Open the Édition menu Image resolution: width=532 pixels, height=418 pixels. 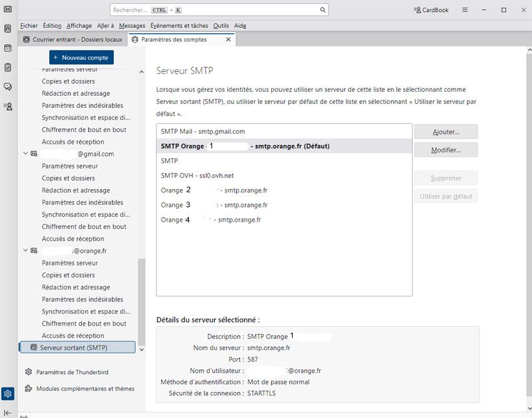pyautogui.click(x=52, y=26)
